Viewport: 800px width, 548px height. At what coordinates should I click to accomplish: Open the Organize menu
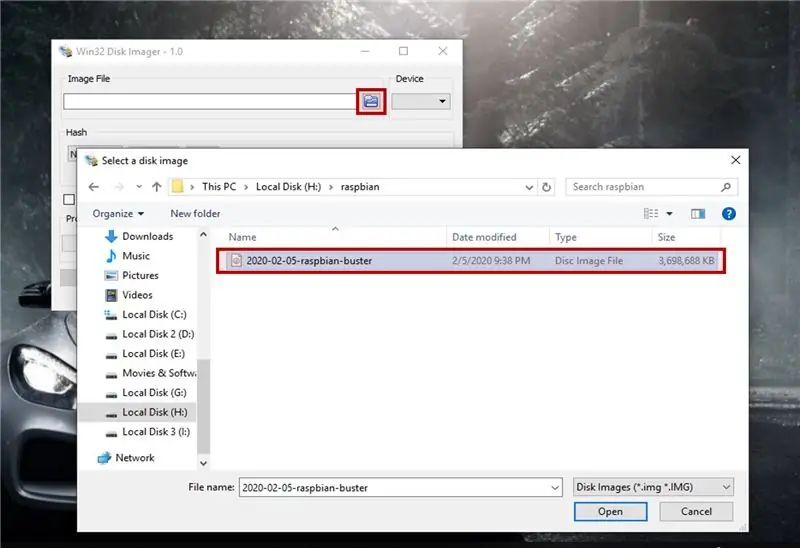(x=118, y=213)
